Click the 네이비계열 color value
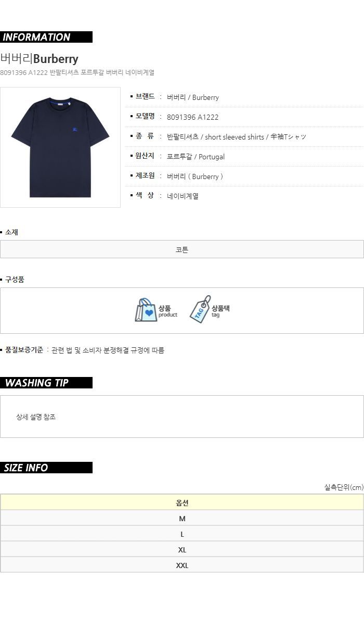Viewport: 364px width, 617px height. tap(183, 196)
